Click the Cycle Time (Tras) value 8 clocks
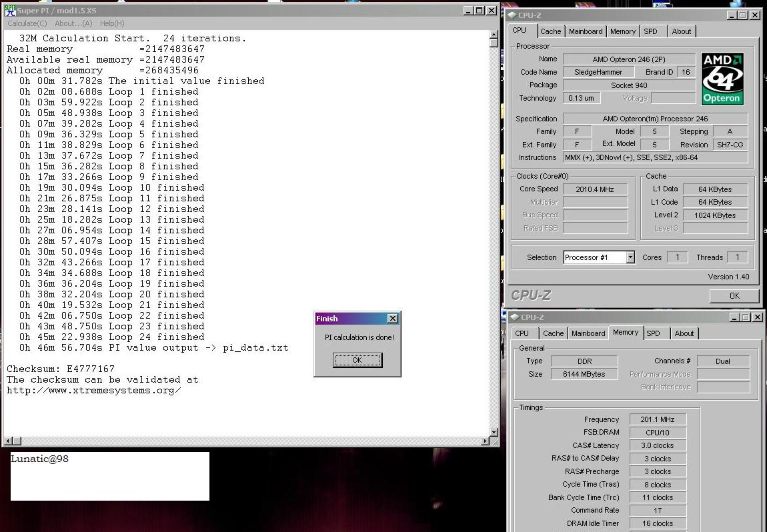 tap(658, 485)
